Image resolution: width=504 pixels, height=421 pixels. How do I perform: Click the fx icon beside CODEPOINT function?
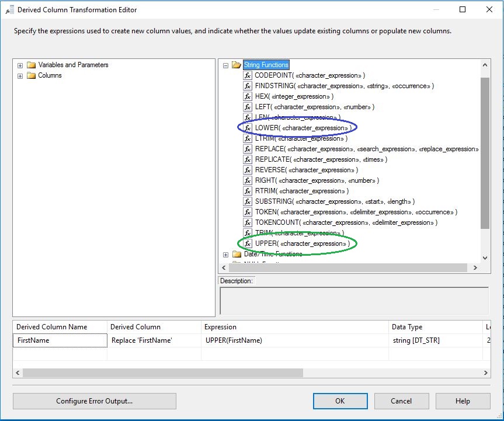(x=247, y=75)
